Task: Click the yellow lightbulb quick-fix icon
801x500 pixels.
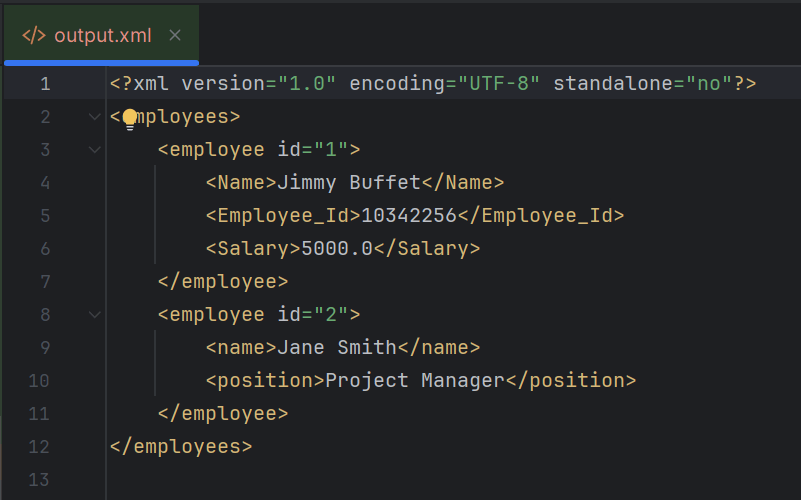Action: 129,120
